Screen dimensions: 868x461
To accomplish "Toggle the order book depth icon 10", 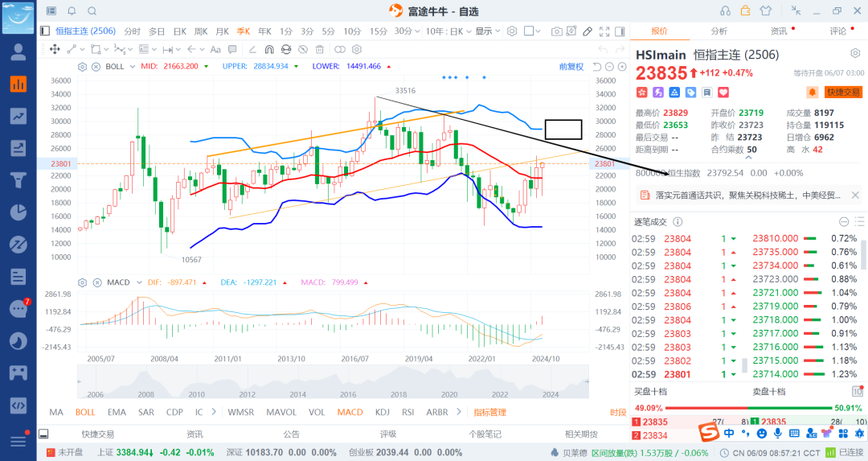I will [x=858, y=392].
